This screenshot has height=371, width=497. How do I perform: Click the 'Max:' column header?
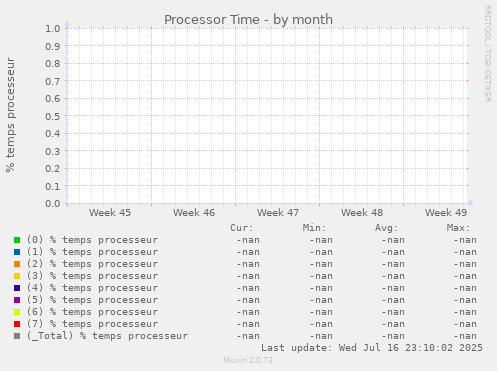(458, 228)
